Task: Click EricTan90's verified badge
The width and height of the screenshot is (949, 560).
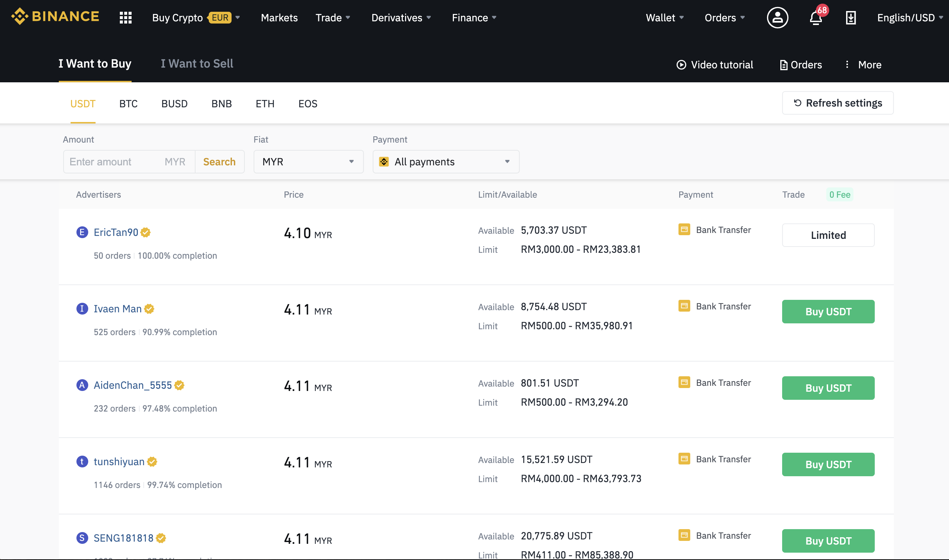Action: 146,233
